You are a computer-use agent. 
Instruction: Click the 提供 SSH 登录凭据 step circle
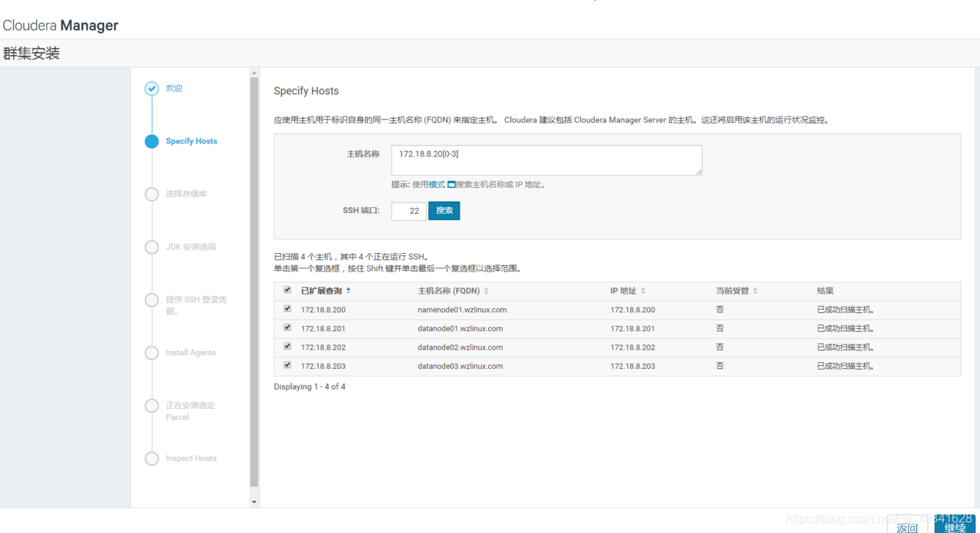click(152, 300)
